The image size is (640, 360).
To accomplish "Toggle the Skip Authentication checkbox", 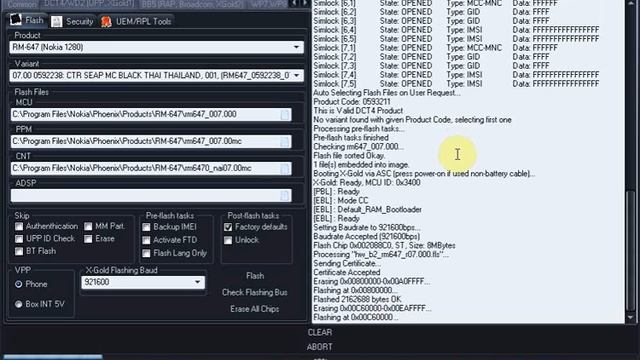I will pos(19,226).
